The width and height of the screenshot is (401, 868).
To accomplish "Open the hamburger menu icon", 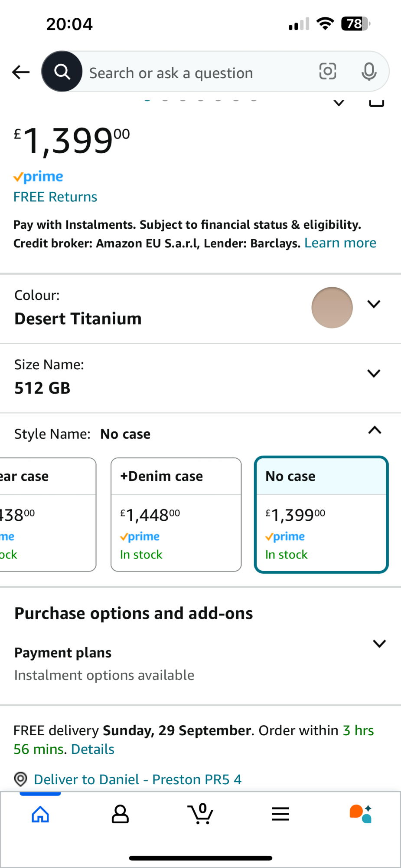I will [x=280, y=814].
